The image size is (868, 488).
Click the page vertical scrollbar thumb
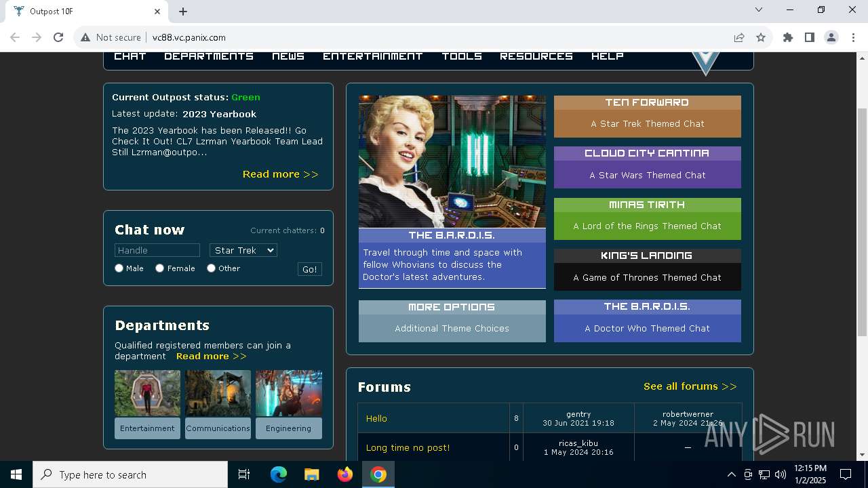pos(862,222)
